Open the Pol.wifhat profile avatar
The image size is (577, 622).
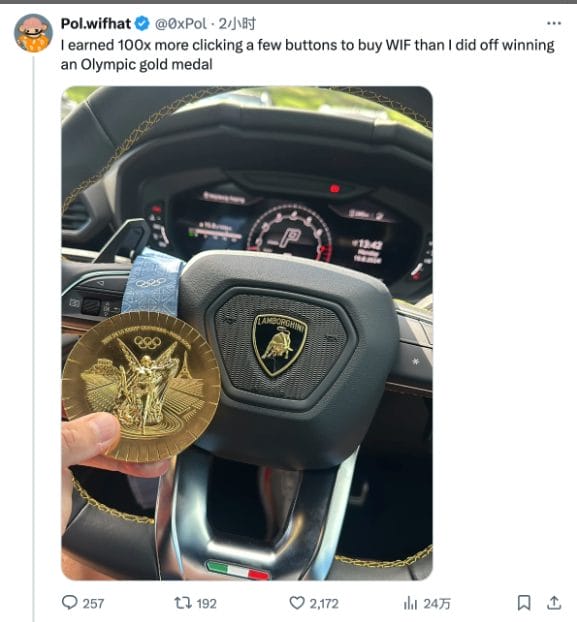point(34,33)
